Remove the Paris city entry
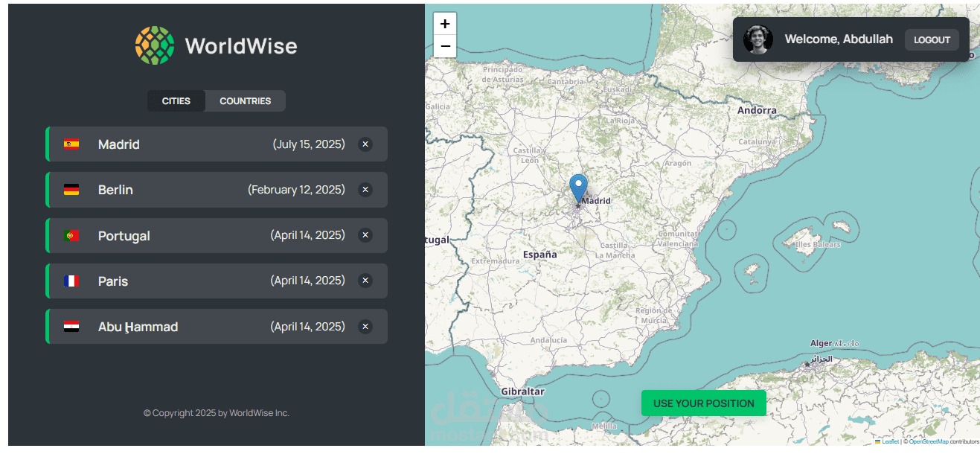Screen dimensions: 980x454 [x=365, y=281]
